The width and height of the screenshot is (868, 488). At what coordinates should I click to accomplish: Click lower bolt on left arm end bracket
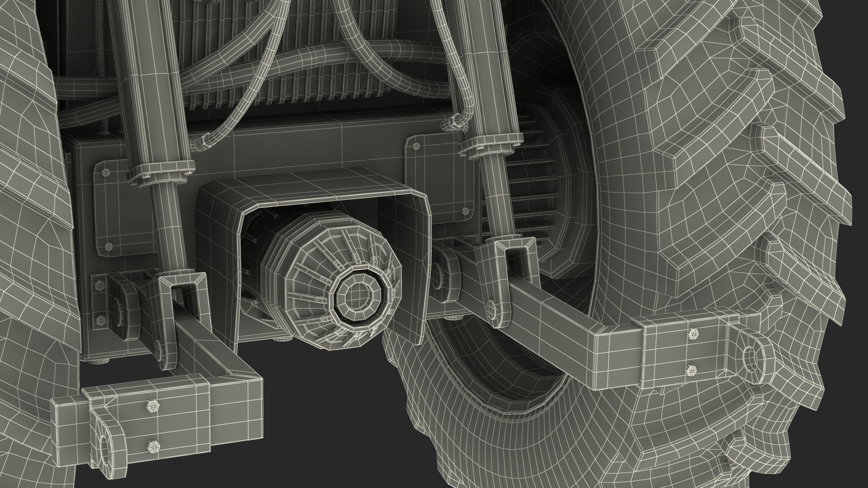click(x=153, y=447)
